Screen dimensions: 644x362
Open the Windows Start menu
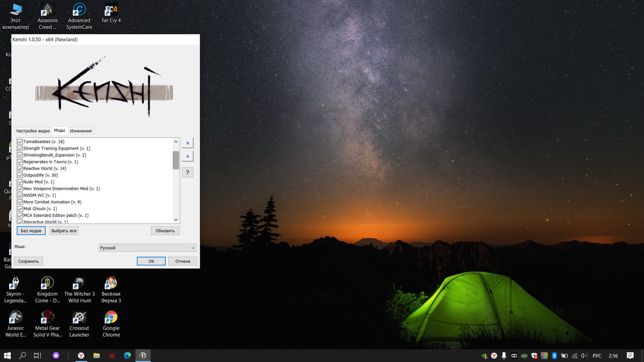point(8,356)
